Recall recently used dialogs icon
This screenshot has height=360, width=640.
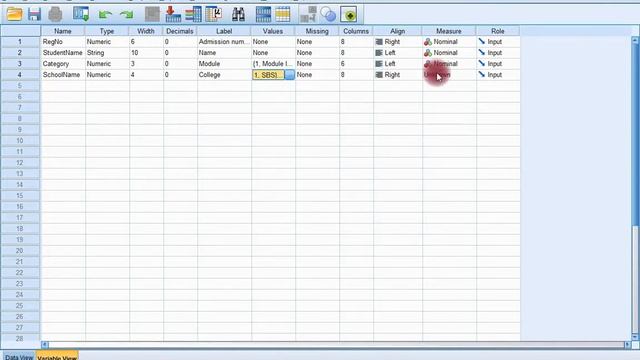(81, 15)
